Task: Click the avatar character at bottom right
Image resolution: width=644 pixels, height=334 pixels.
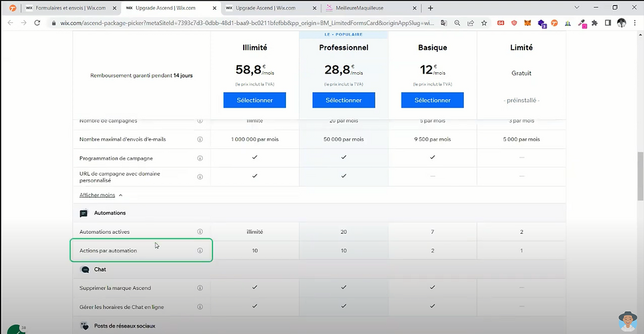Action: (x=628, y=322)
